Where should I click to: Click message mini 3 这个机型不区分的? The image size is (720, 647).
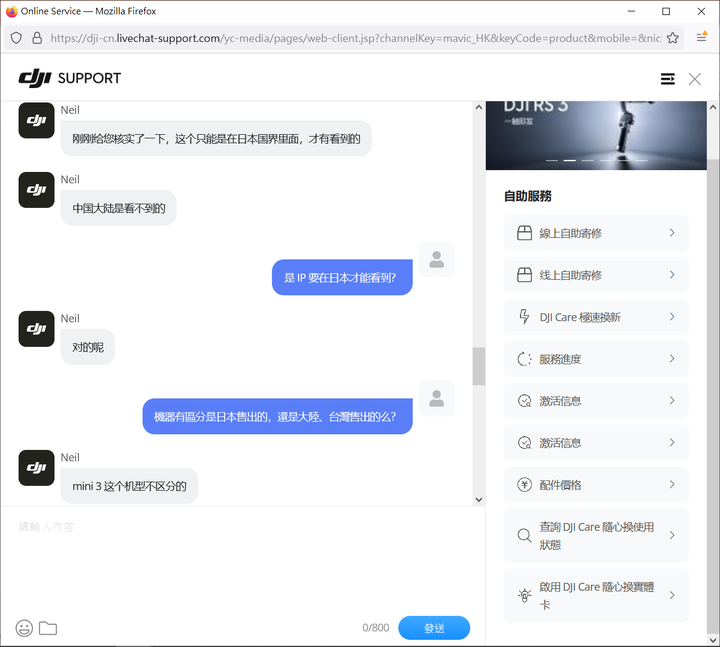click(129, 486)
